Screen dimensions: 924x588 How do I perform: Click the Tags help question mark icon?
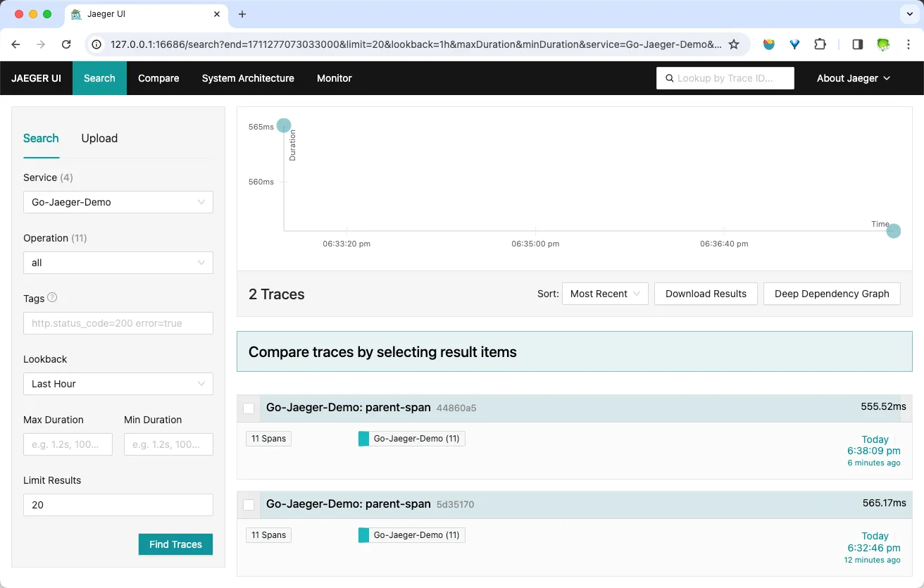[52, 298]
